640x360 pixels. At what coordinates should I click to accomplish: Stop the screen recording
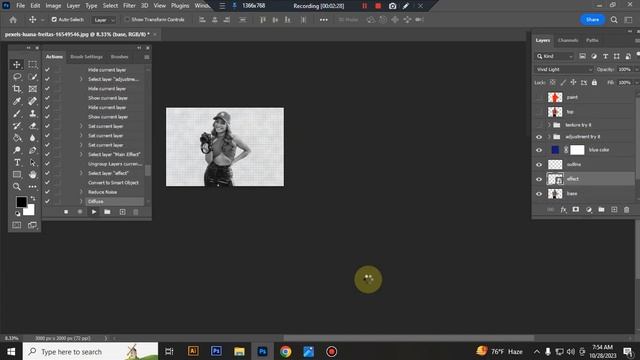[378, 6]
